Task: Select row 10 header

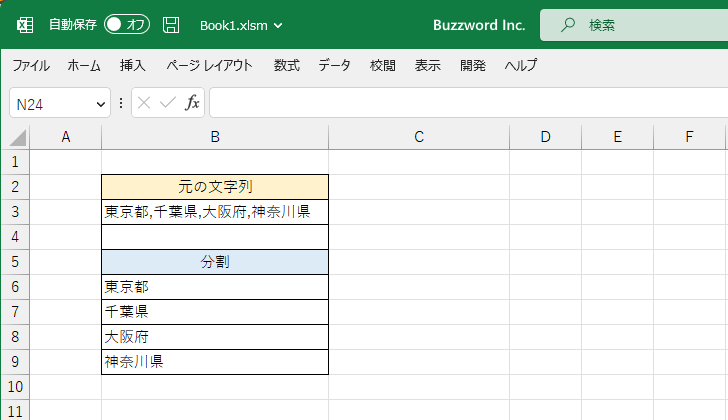Action: coord(15,387)
